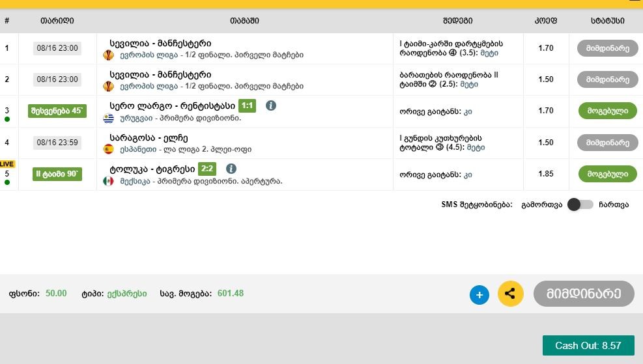The image size is (643, 364).
Task: Open ევროპის ლიგა link in row 2
Action: coord(149,86)
